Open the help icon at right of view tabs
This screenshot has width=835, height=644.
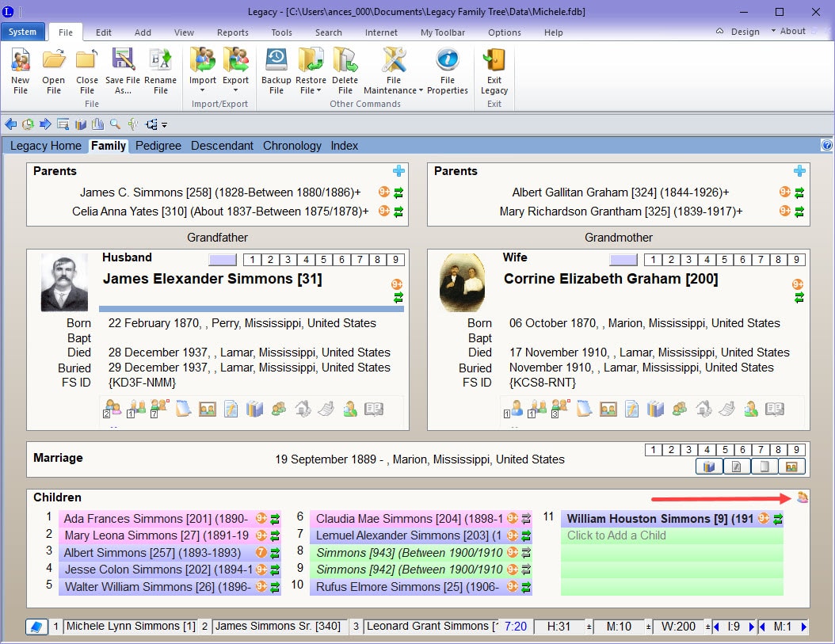pos(827,145)
